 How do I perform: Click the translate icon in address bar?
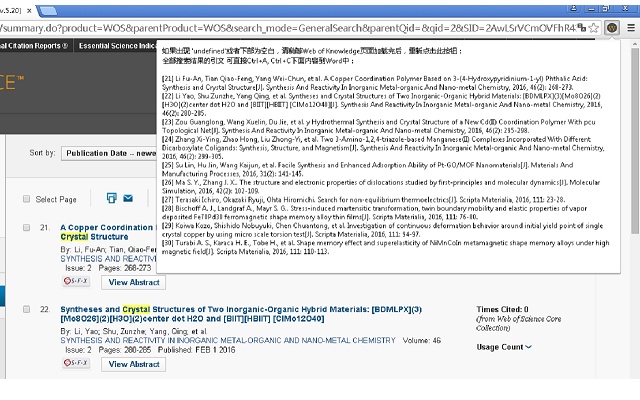pyautogui.click(x=582, y=28)
